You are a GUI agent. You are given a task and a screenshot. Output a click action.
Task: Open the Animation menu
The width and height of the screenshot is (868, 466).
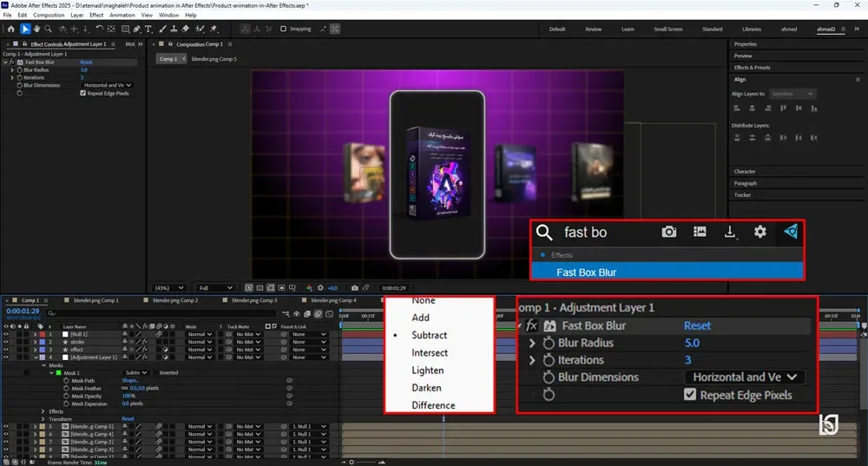pyautogui.click(x=122, y=15)
